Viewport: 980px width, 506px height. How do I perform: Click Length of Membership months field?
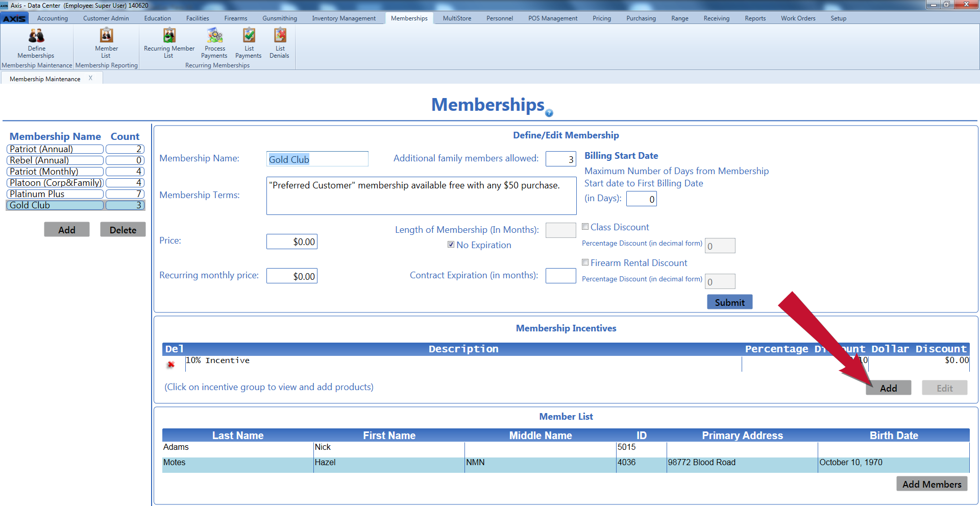pos(561,230)
